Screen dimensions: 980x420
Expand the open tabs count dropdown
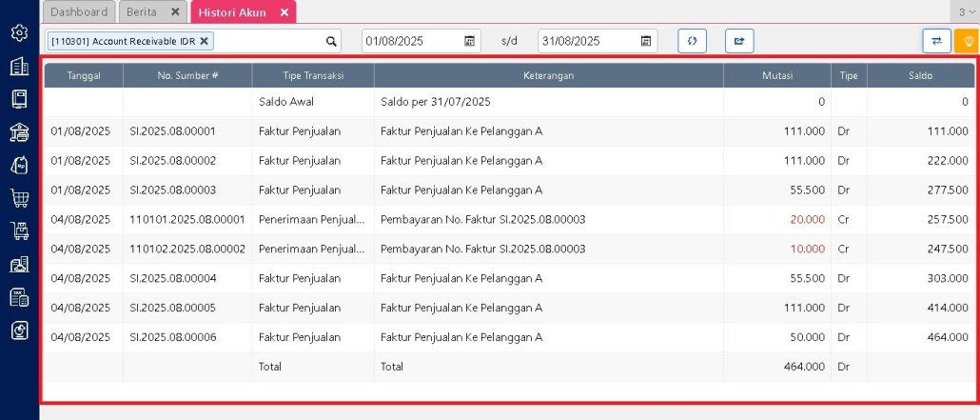(968, 11)
